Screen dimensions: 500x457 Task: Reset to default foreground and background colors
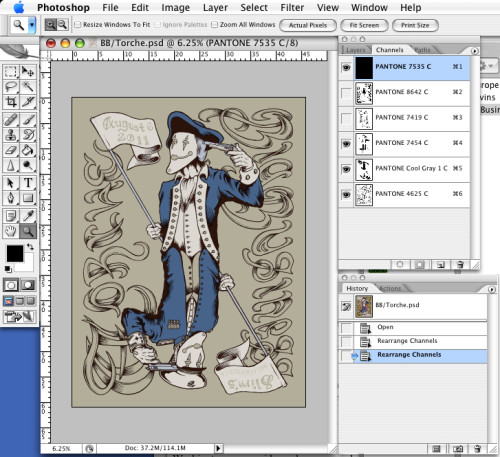8,269
